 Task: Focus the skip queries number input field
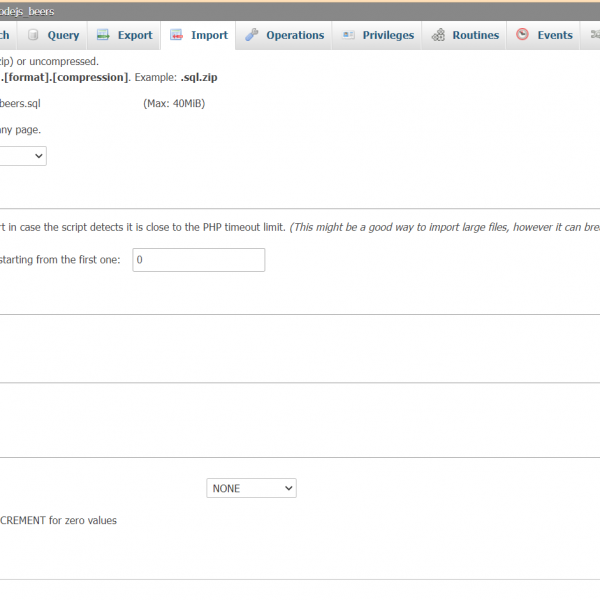point(198,260)
